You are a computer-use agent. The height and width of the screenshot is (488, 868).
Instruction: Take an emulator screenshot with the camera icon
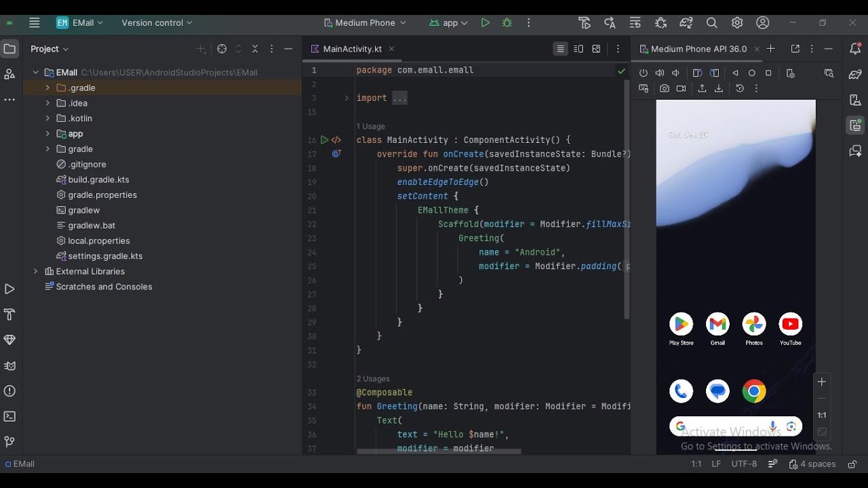[665, 88]
